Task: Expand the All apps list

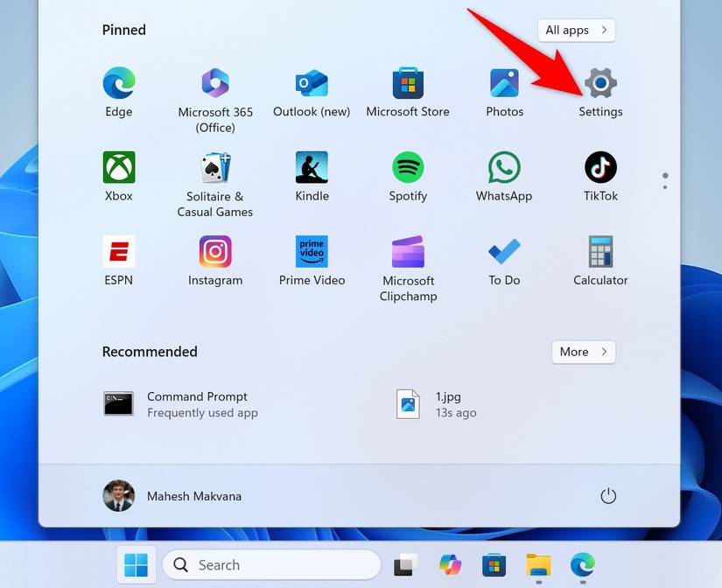Action: tap(576, 29)
